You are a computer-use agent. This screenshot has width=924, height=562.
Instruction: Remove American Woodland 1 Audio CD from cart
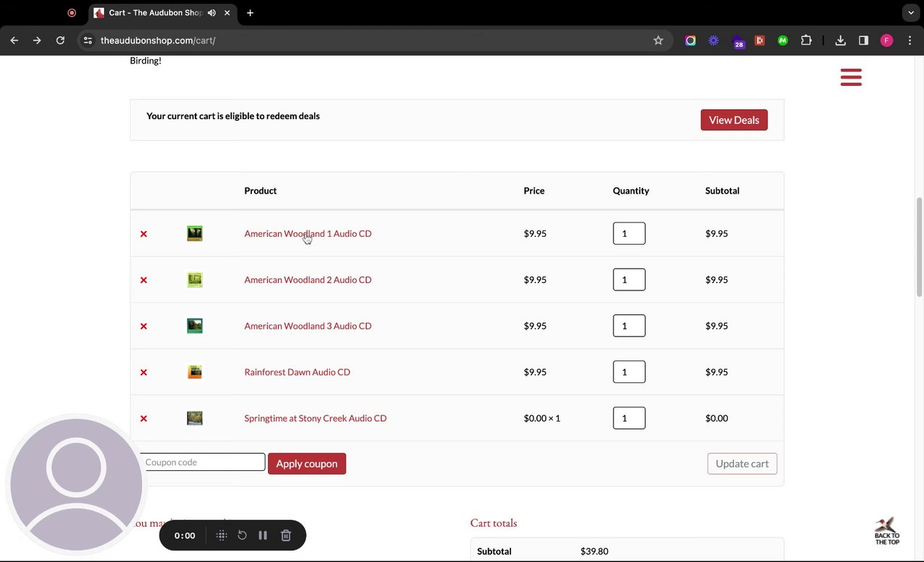pos(144,233)
